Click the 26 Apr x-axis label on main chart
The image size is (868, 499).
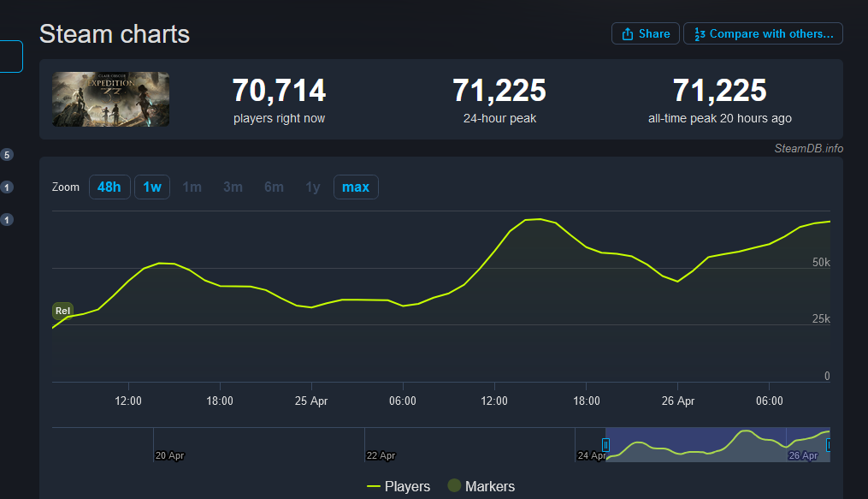[678, 401]
